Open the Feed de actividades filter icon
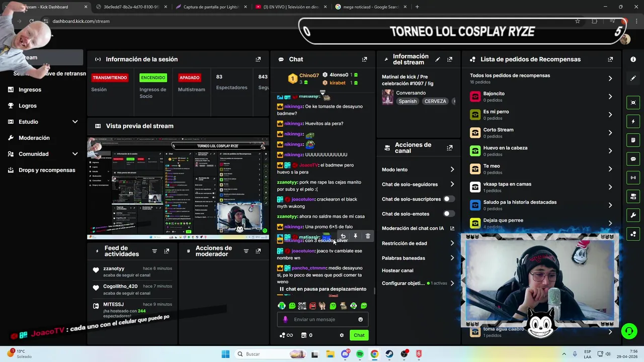 [x=154, y=251]
